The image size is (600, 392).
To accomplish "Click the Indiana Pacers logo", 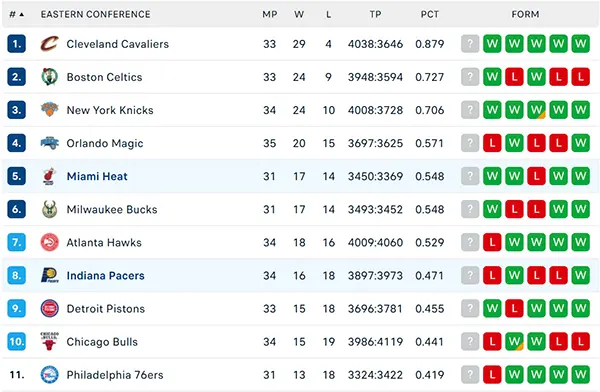I will pos(49,275).
